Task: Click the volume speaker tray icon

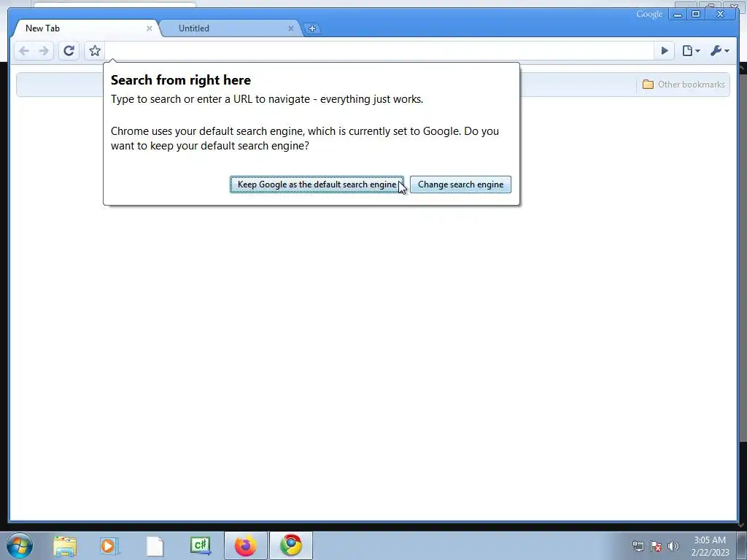Action: tap(673, 546)
